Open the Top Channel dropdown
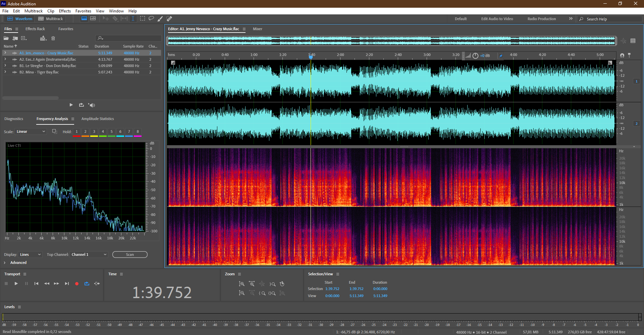This screenshot has height=335, width=644. [89, 255]
